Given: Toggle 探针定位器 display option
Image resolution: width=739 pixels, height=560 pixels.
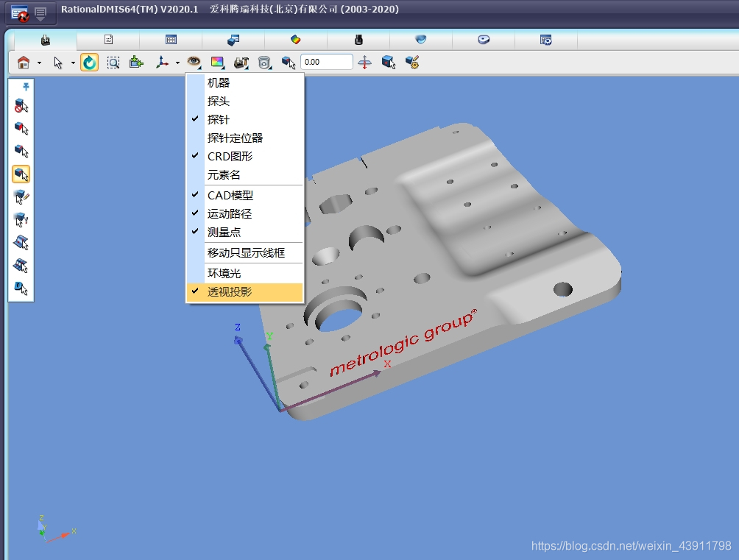Looking at the screenshot, I should (x=244, y=138).
